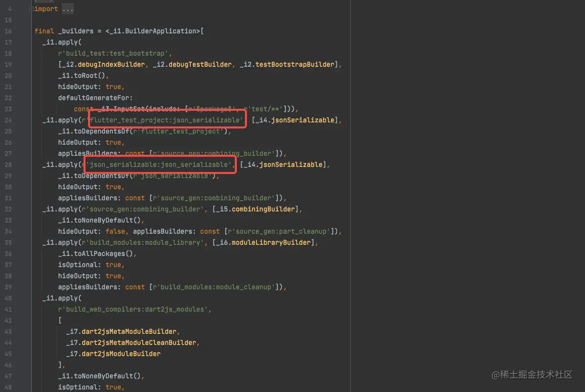Click the toAllPackages() call

(103, 253)
